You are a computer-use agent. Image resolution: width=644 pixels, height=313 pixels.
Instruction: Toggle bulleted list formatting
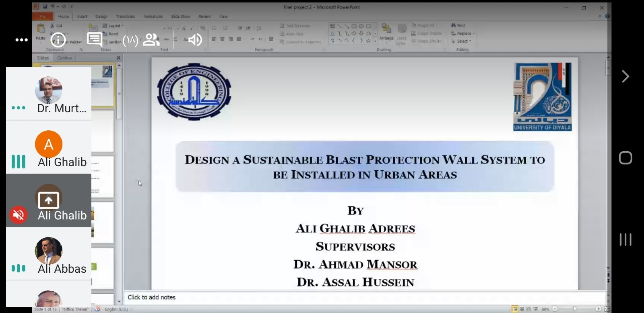point(215,29)
